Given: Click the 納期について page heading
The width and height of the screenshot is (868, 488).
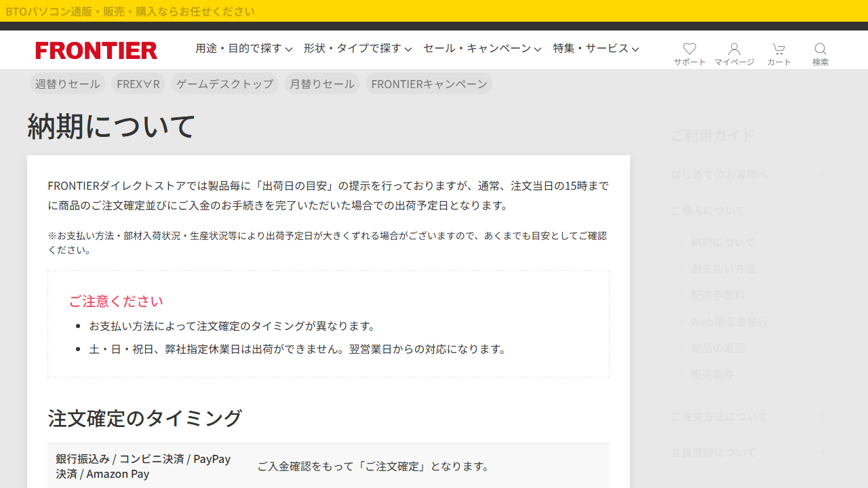Looking at the screenshot, I should tap(111, 126).
